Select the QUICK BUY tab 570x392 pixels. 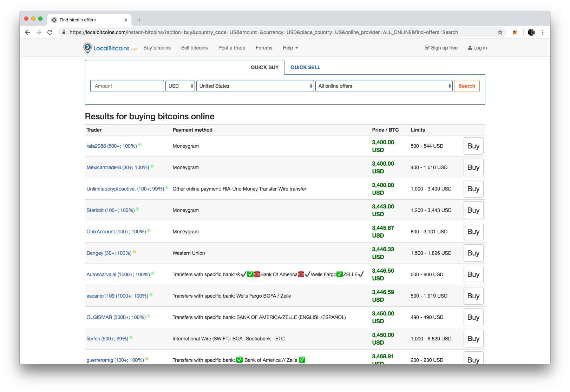tap(264, 67)
